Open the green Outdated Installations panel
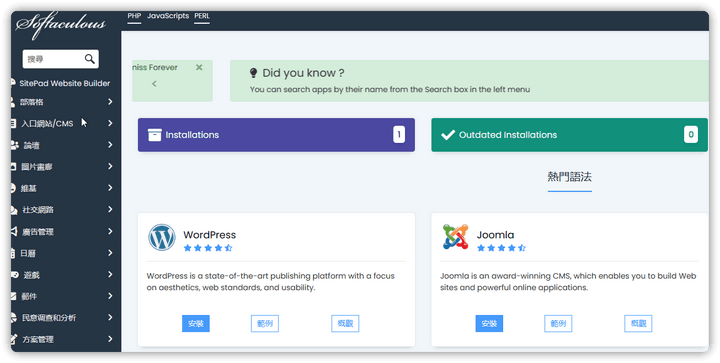Viewport: 720px width, 363px height. click(569, 135)
